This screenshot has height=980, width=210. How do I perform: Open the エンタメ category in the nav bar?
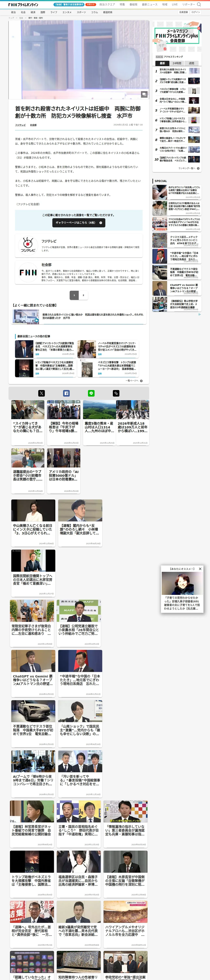[67, 12]
